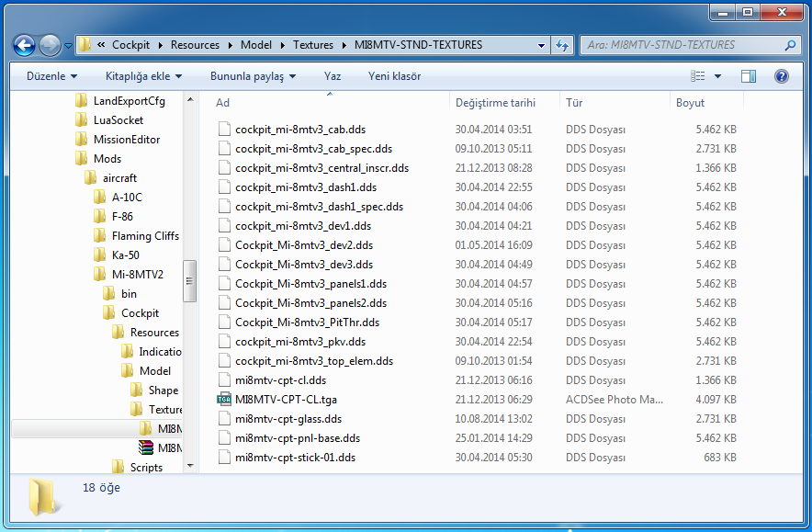
Task: Open the dropdown arrow after Cockpit breadcrumb
Action: [160, 45]
